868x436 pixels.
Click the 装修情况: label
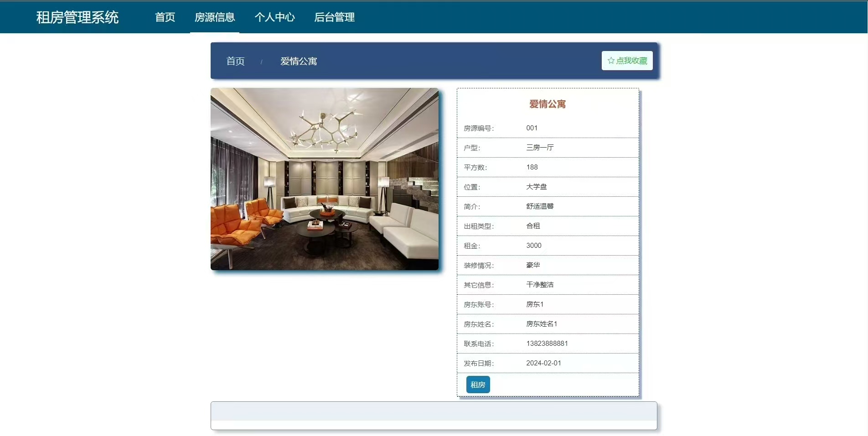(x=479, y=266)
